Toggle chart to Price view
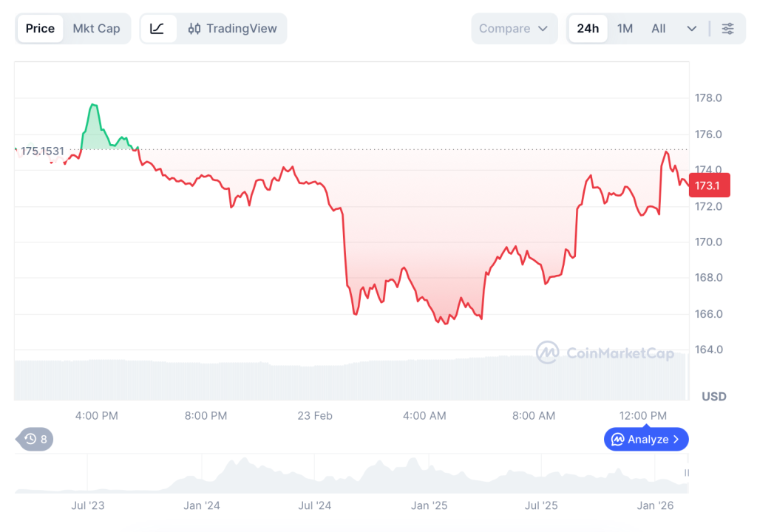This screenshot has height=532, width=757. (x=40, y=29)
